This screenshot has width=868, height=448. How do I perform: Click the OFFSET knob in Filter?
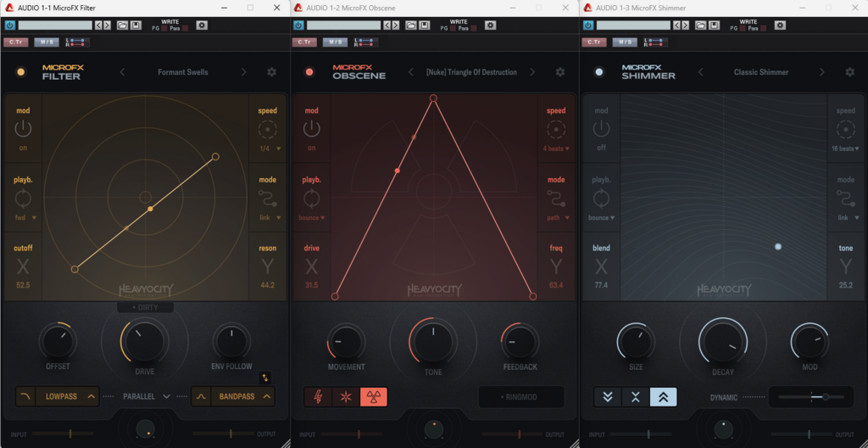[58, 341]
